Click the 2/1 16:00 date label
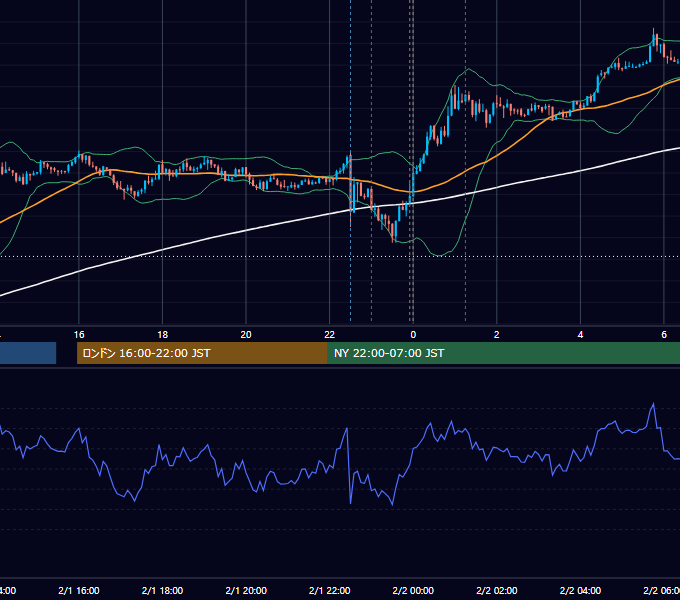This screenshot has width=680, height=600. [x=79, y=590]
